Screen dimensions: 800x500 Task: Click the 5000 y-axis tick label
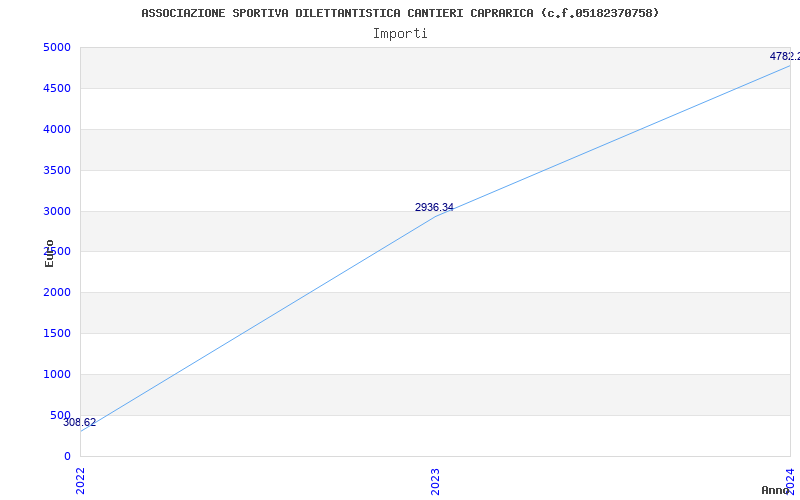[x=57, y=47]
